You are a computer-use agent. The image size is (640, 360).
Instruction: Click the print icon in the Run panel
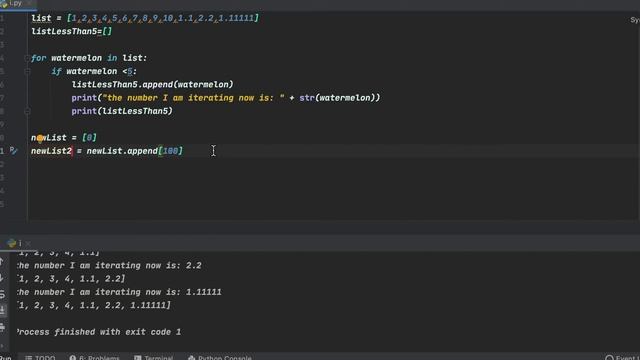point(2,327)
